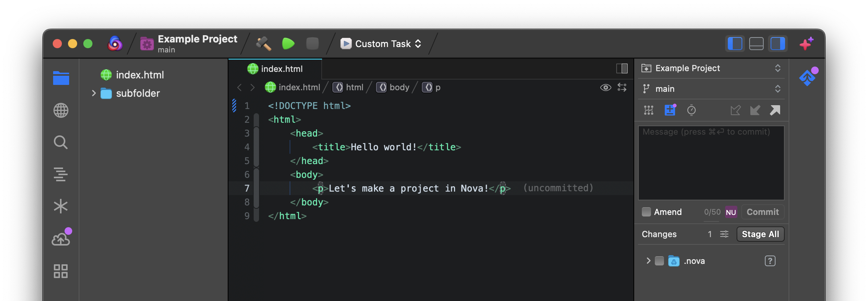
Task: Click the Commit button
Action: [x=763, y=212]
